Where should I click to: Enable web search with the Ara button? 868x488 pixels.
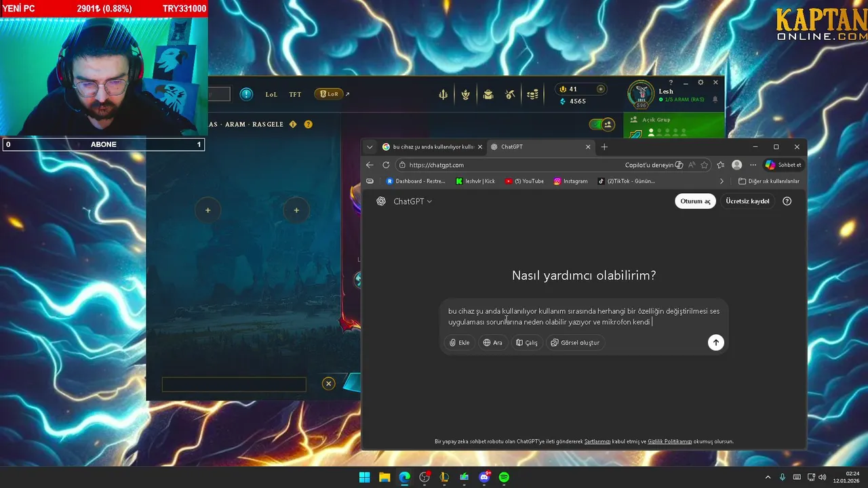tap(492, 342)
